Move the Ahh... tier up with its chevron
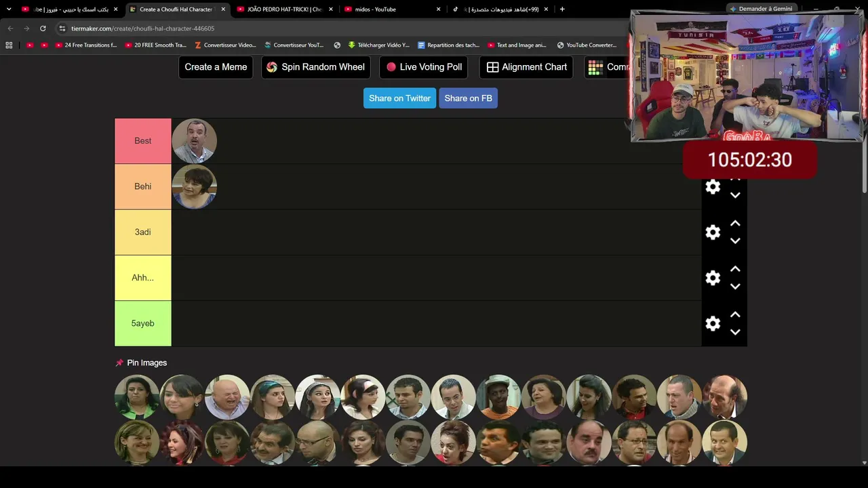Image resolution: width=868 pixels, height=488 pixels. click(735, 269)
